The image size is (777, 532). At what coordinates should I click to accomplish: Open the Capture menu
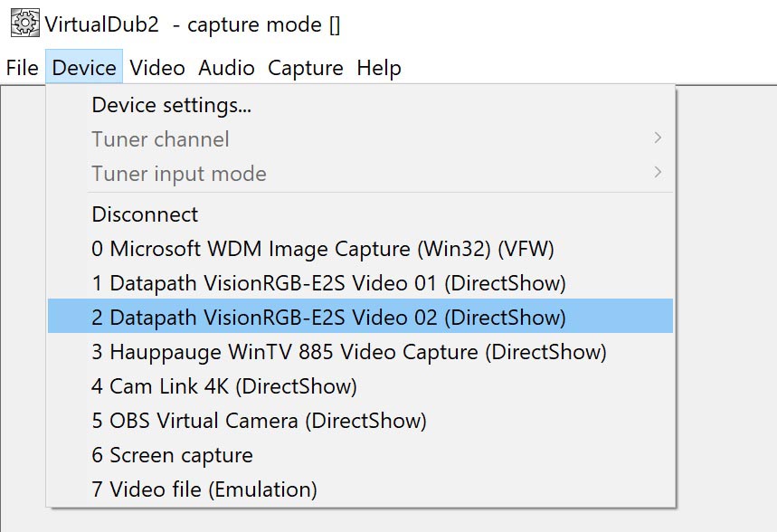[305, 68]
